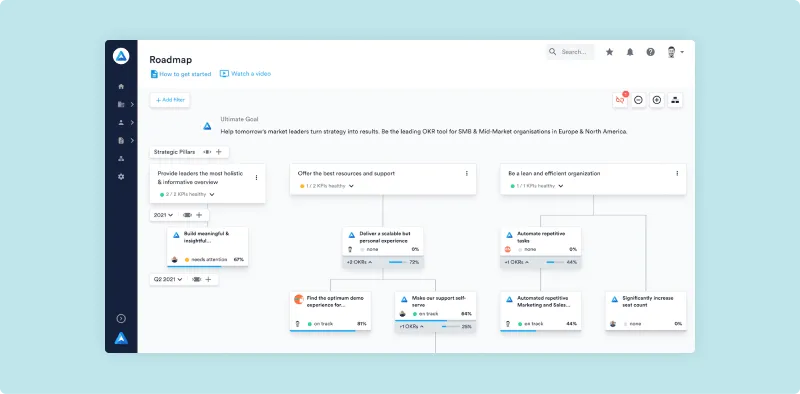Open the How to get started link
This screenshot has width=800, height=394.
pos(181,74)
